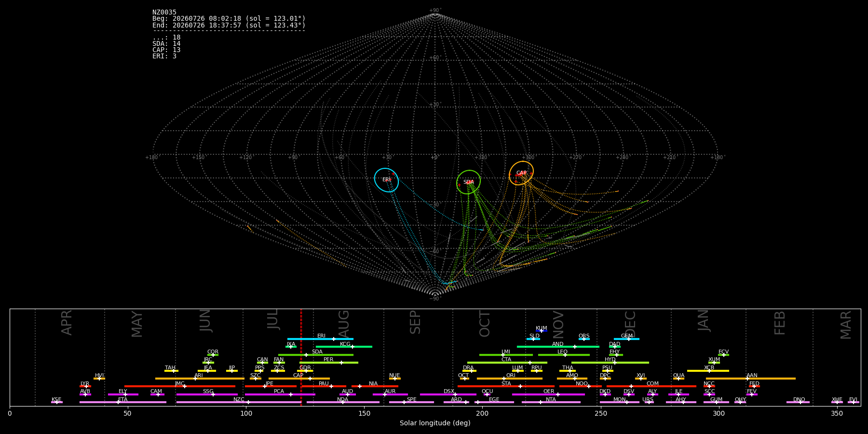
Task: Click the PER shower label in the timeline
Action: coord(328,360)
